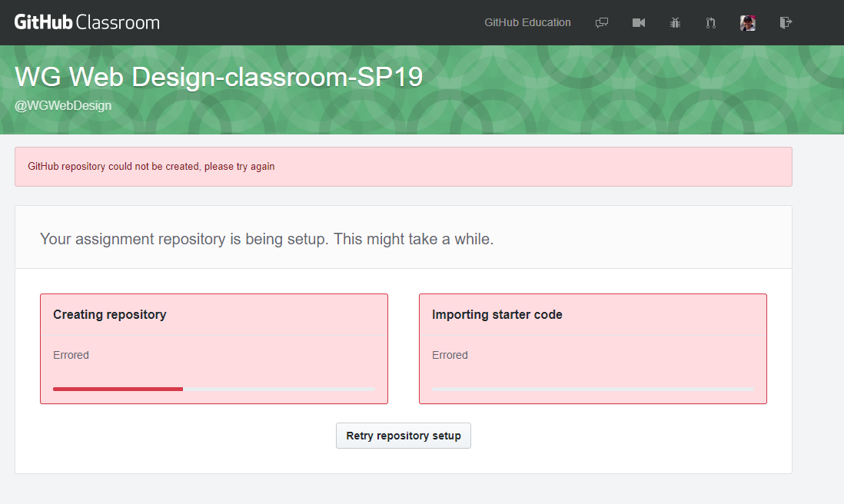Click the assignment setup status message
Image resolution: width=844 pixels, height=504 pixels.
pos(267,239)
